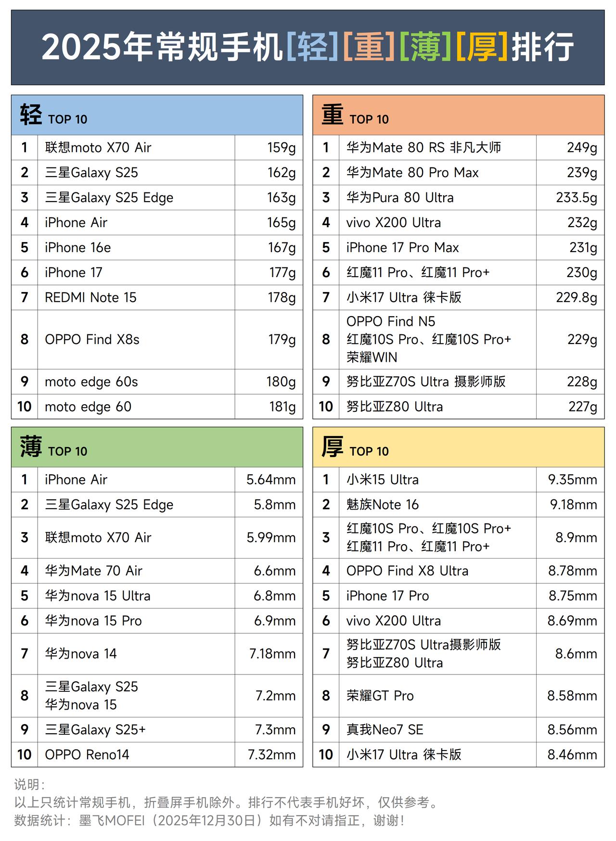Click 华为Mate 80 RS 非凡大师 entry
616x841 pixels.
[423, 148]
